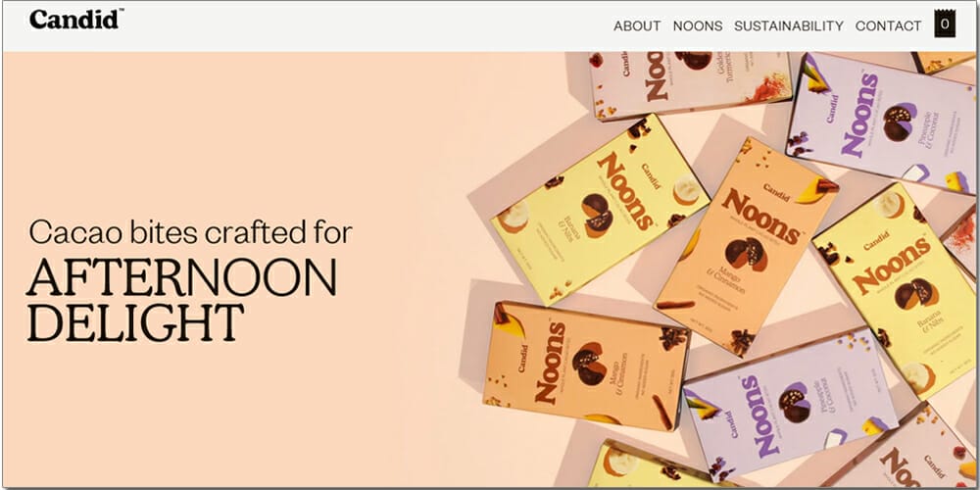Click the chocolate bite on upright orange box
The width and height of the screenshot is (980, 490).
tap(746, 253)
